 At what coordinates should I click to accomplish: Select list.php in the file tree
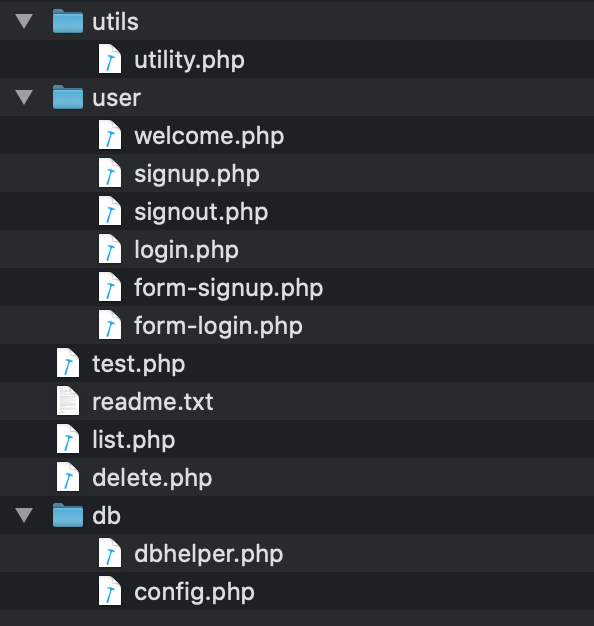click(297, 439)
